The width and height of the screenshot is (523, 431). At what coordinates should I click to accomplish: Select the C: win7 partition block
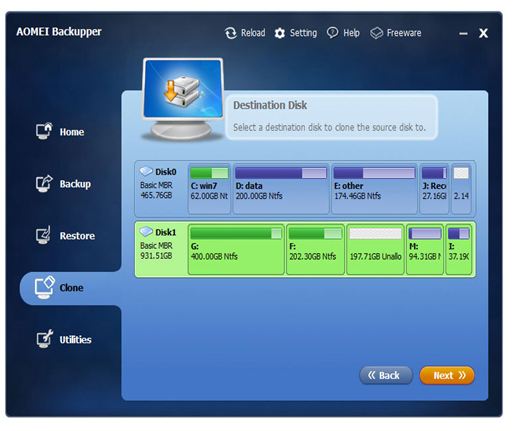coord(209,188)
